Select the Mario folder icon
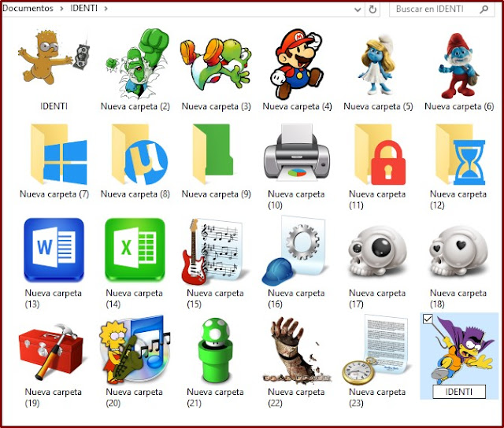The width and height of the screenshot is (504, 428). 296,64
